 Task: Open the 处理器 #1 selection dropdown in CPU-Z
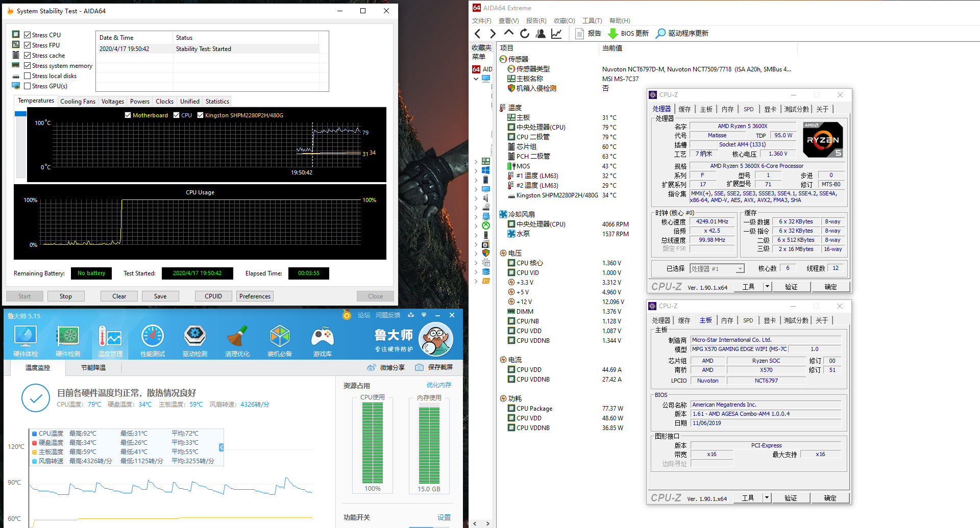click(740, 268)
